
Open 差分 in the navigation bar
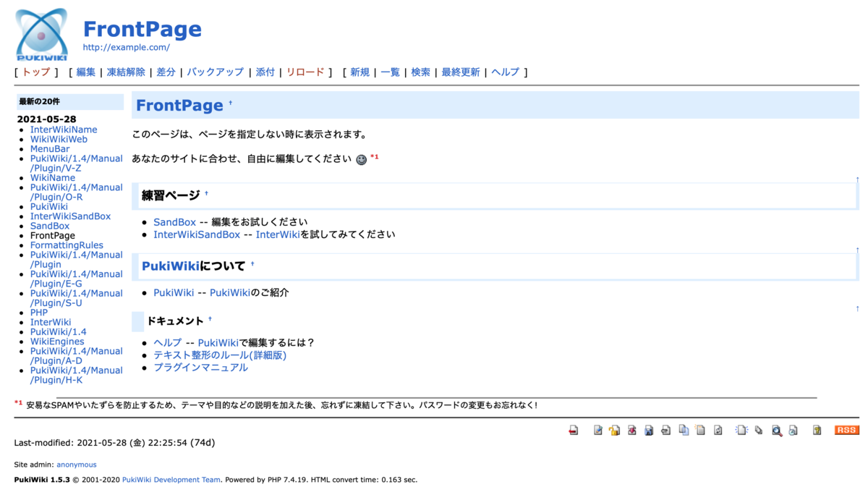coord(166,72)
